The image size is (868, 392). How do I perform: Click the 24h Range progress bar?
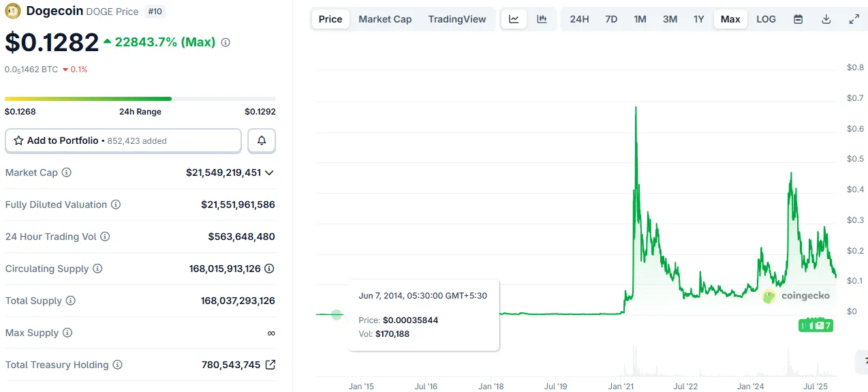coord(140,99)
